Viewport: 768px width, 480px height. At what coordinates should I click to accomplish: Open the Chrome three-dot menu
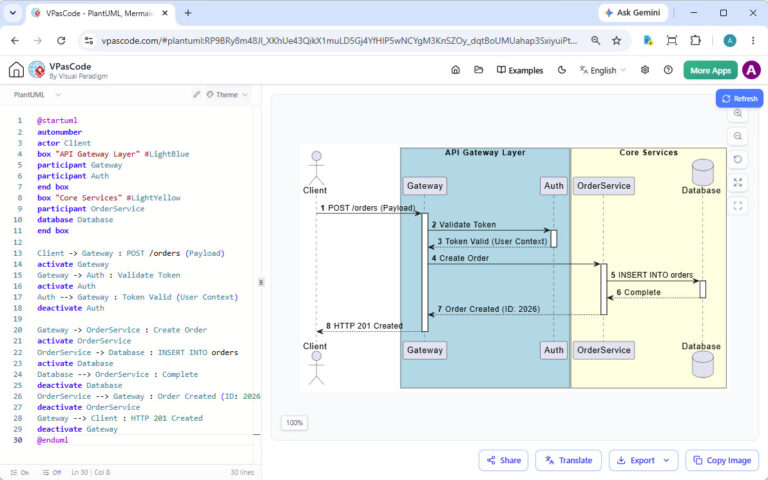pos(753,41)
